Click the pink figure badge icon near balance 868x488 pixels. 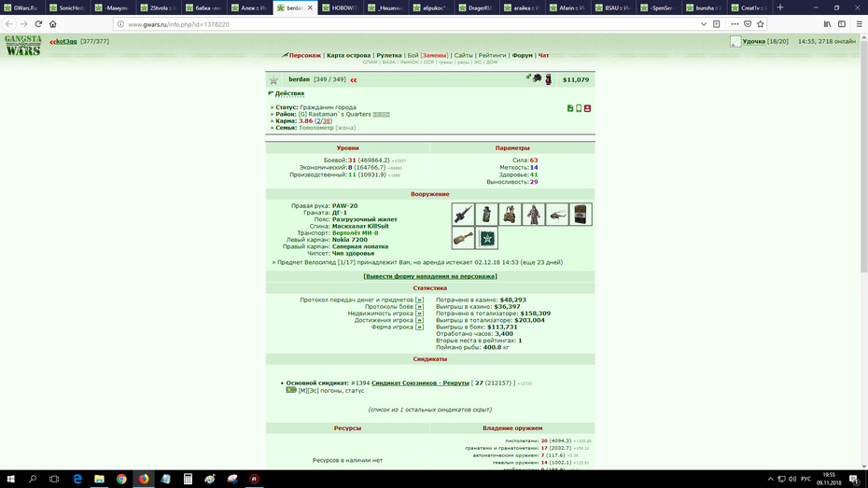[548, 79]
